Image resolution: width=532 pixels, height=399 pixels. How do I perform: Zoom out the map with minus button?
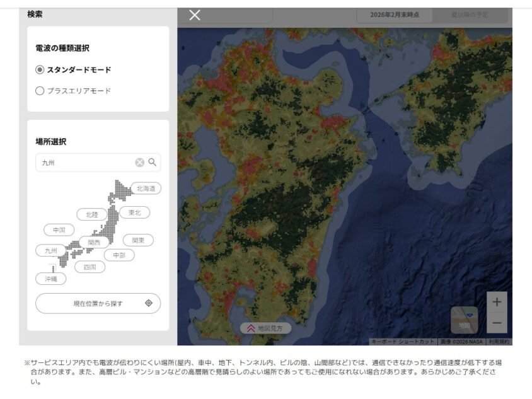[497, 323]
